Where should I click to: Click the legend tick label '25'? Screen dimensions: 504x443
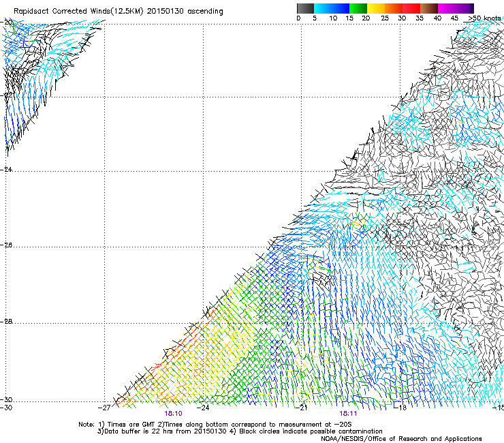pyautogui.click(x=385, y=18)
